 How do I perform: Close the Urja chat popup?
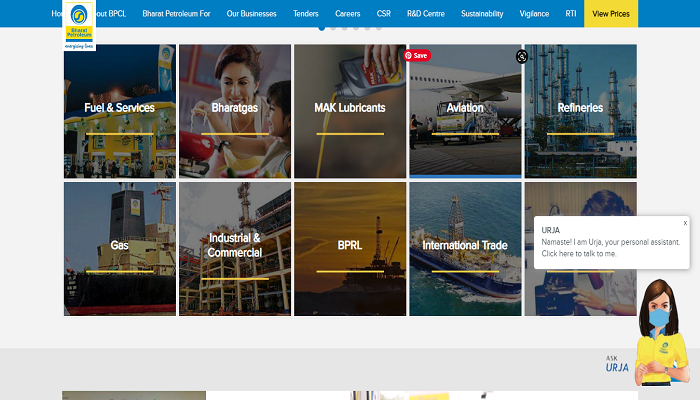(685, 223)
